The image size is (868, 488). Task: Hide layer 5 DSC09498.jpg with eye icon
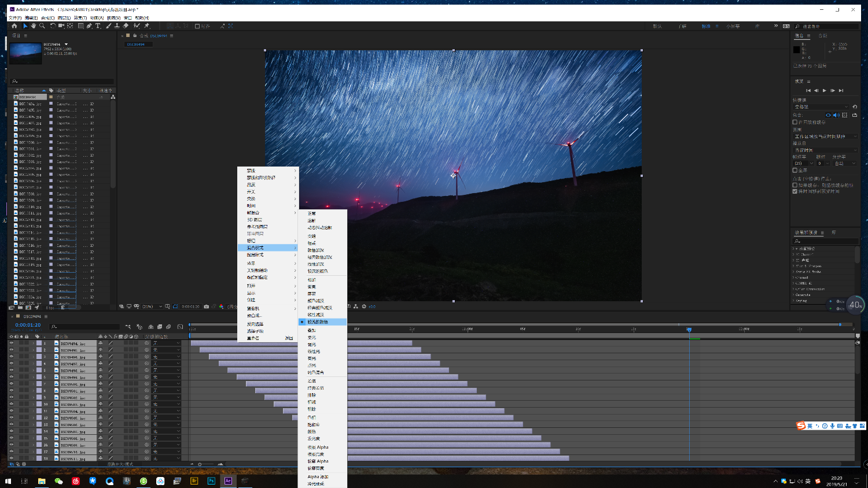tap(11, 371)
